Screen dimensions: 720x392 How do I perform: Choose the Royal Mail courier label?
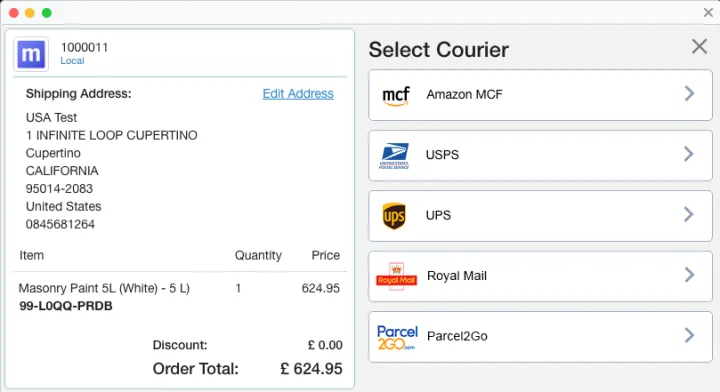[x=456, y=276]
